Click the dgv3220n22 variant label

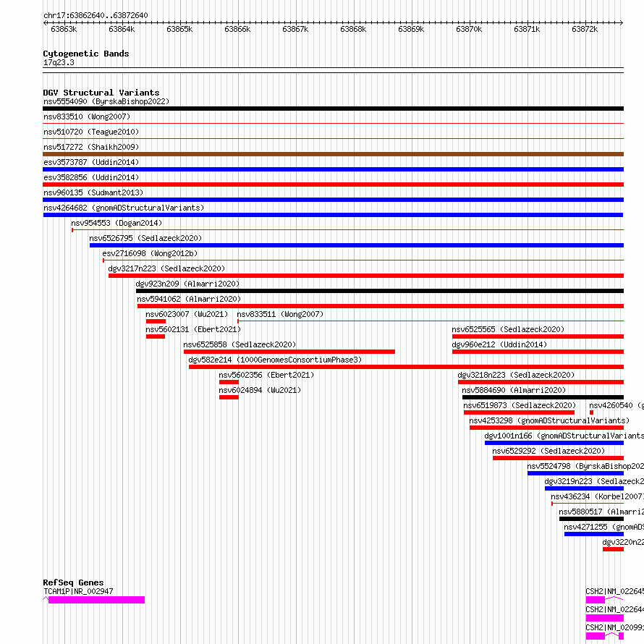[x=622, y=542]
